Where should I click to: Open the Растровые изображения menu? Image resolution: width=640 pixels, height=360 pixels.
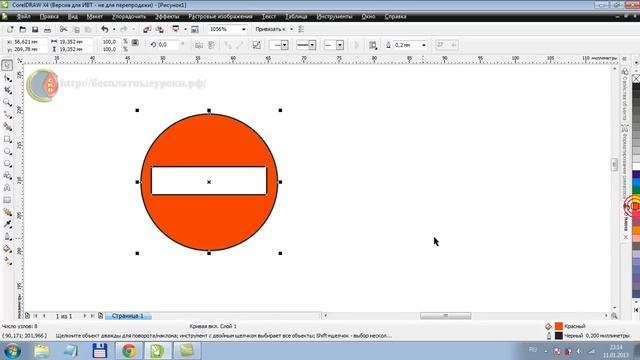point(220,17)
